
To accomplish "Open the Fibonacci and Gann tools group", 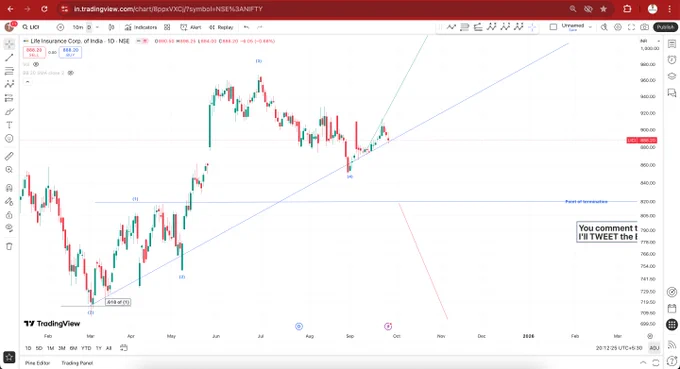I will [x=9, y=71].
